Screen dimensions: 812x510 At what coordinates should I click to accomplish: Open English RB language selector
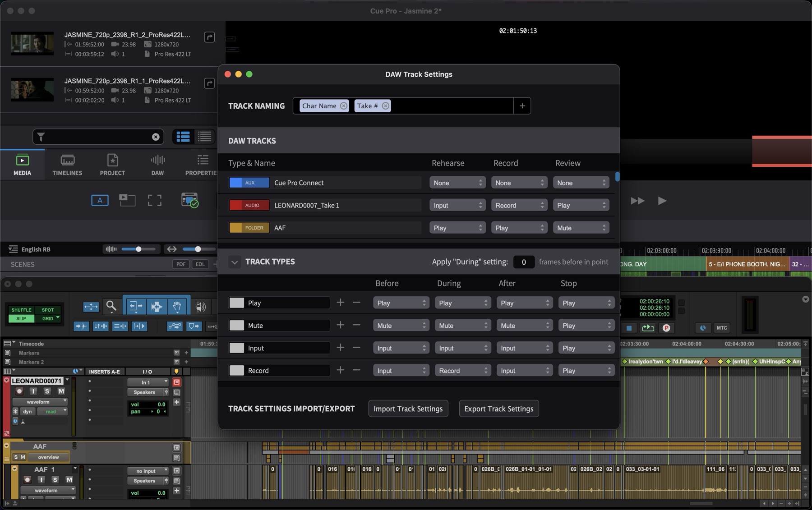tap(30, 249)
